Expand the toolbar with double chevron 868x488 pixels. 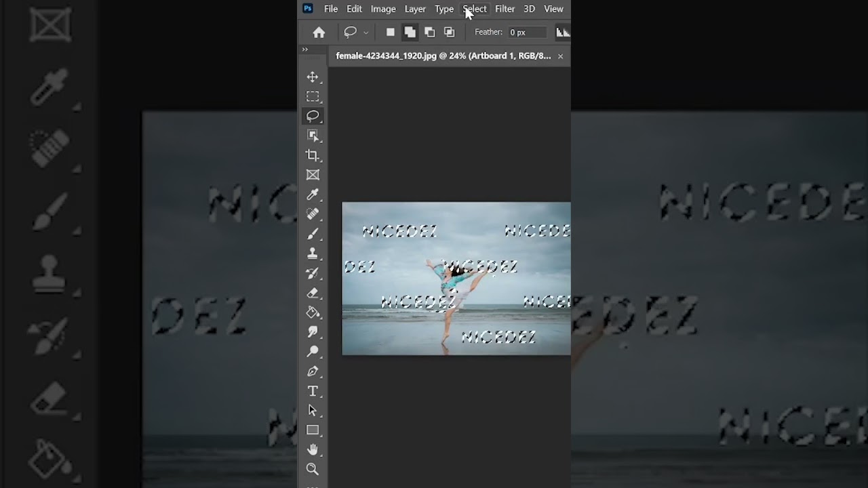pos(304,49)
